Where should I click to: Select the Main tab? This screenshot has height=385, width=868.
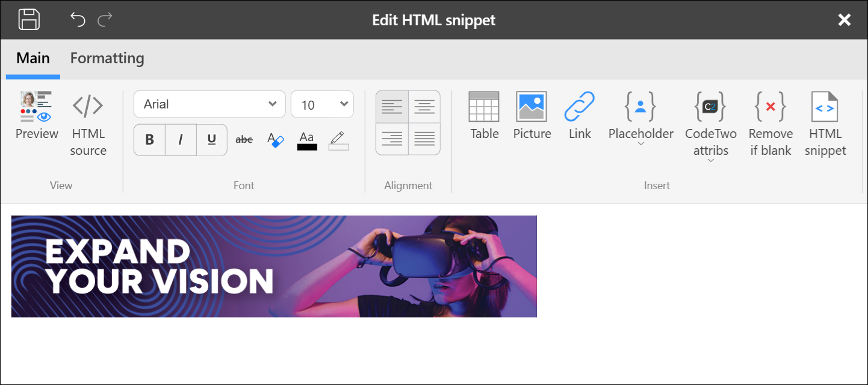tap(33, 58)
